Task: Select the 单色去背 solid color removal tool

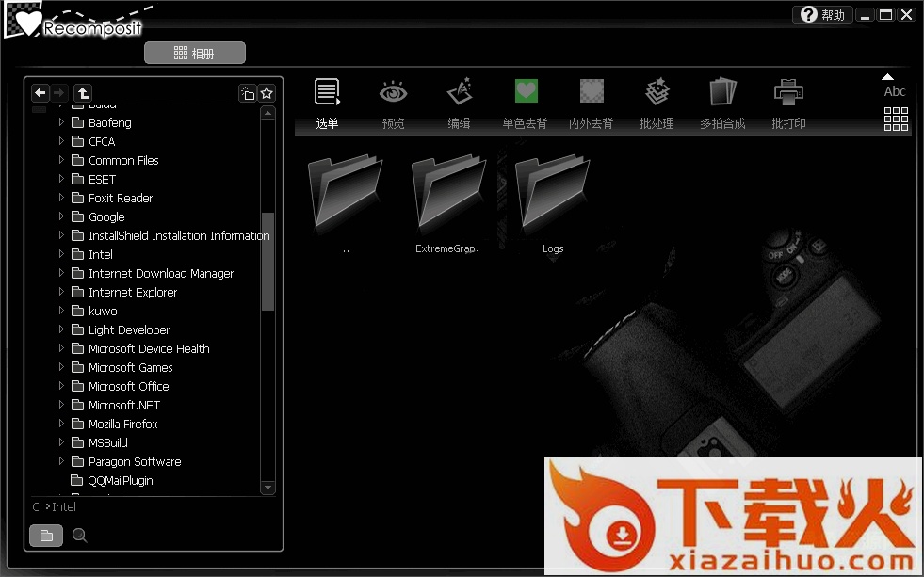Action: tap(525, 92)
